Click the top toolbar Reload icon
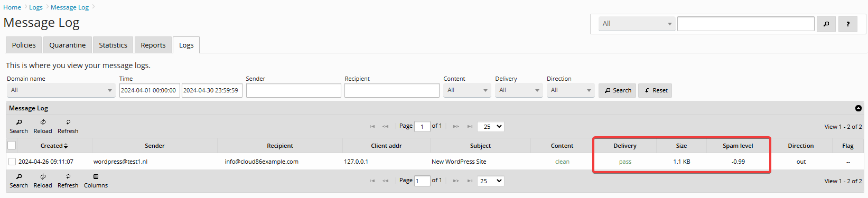This screenshot has width=868, height=198. click(43, 122)
